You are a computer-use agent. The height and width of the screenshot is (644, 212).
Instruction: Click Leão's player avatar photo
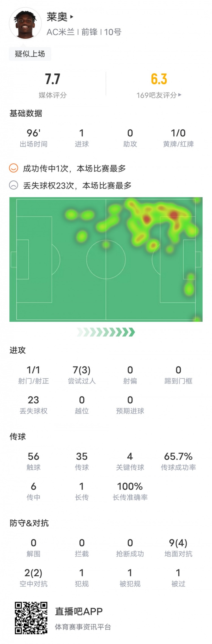tap(25, 24)
